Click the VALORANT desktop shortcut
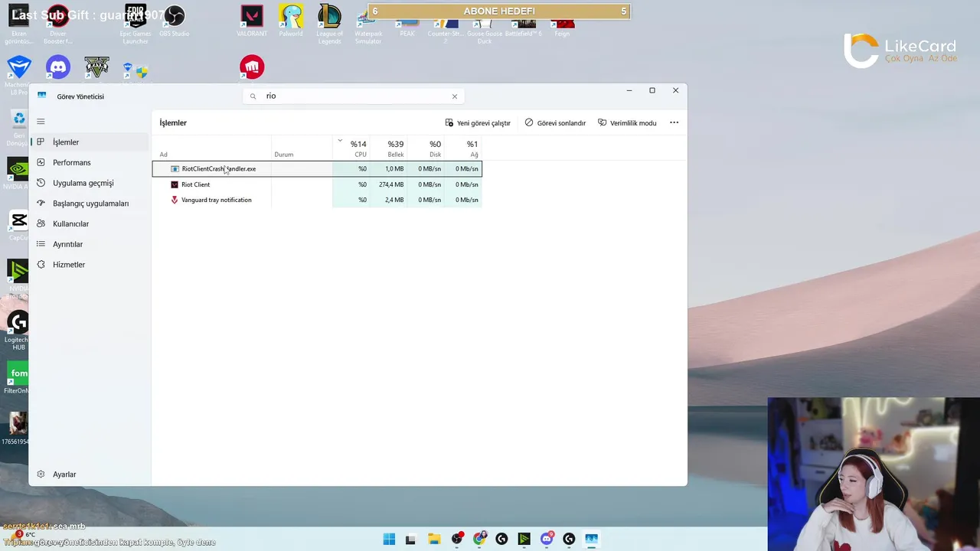The height and width of the screenshot is (551, 980). (x=252, y=21)
